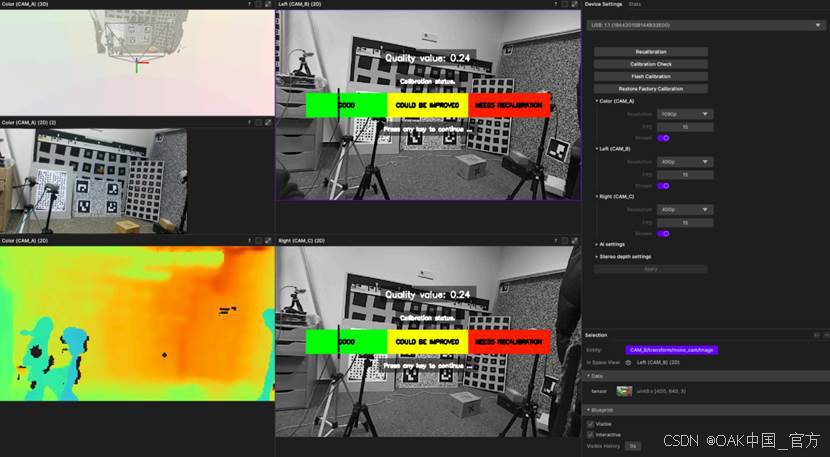Click the Visible History value field
Viewport: 830px width, 457px height.
(x=633, y=446)
